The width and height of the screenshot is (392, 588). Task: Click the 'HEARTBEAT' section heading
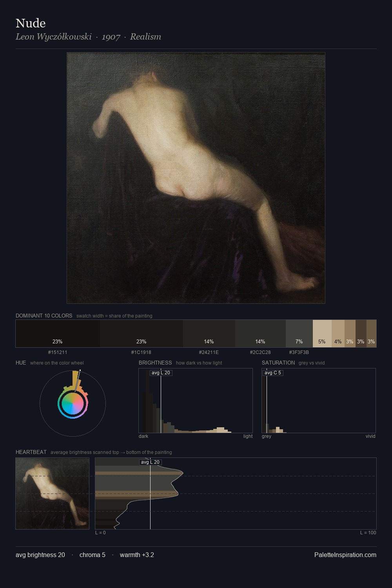pyautogui.click(x=31, y=452)
